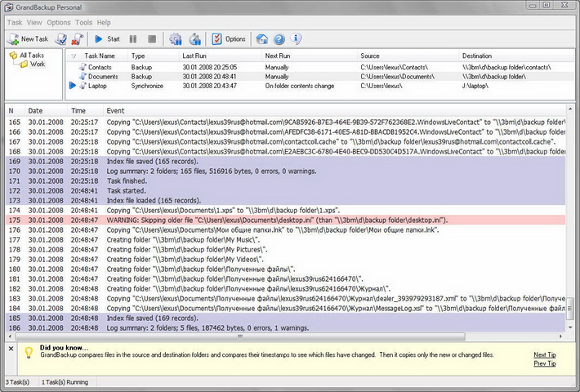Close the Did you know tip panel

11,349
